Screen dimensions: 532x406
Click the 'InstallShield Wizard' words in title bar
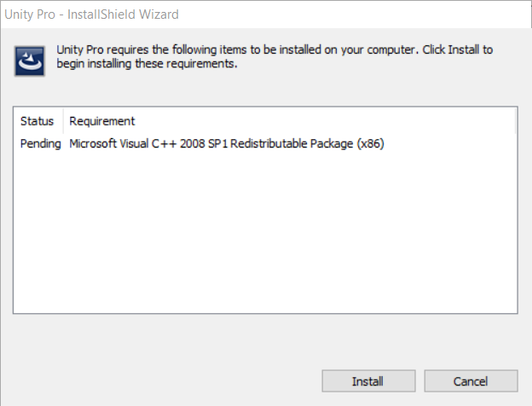123,14
